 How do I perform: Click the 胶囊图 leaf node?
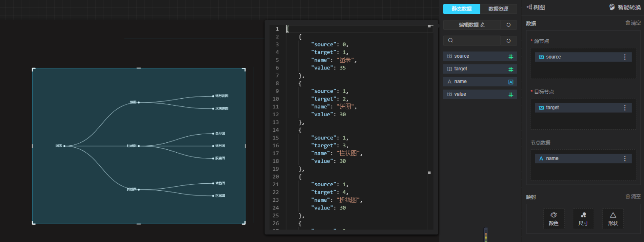point(219,158)
